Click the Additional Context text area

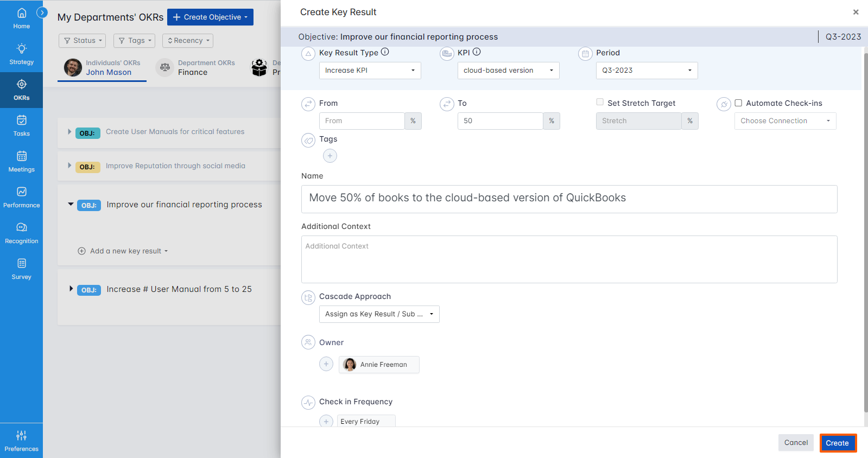tap(569, 259)
